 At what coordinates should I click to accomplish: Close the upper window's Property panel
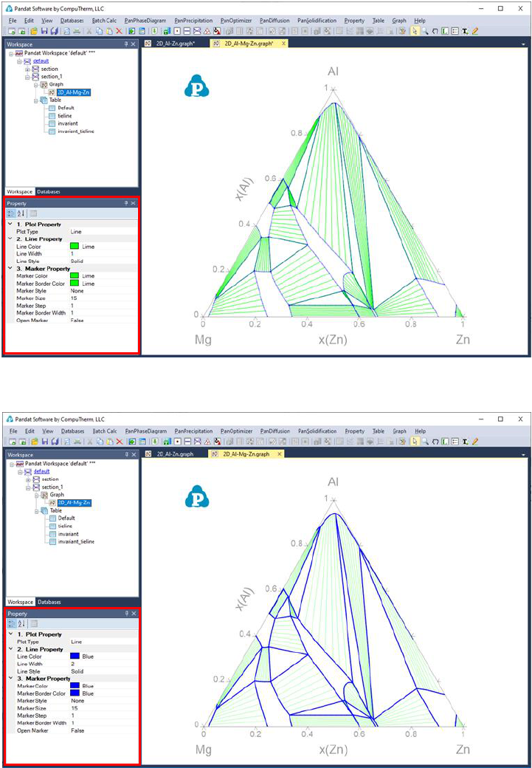pos(133,203)
